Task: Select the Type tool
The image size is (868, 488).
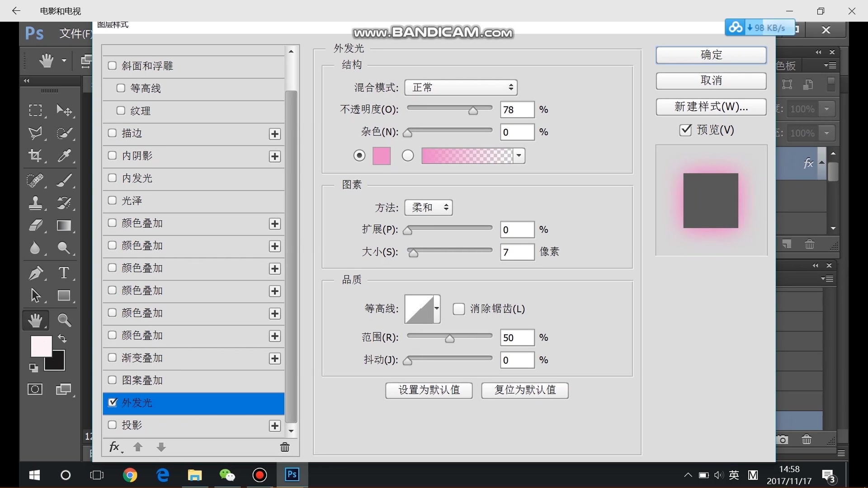Action: 64,273
